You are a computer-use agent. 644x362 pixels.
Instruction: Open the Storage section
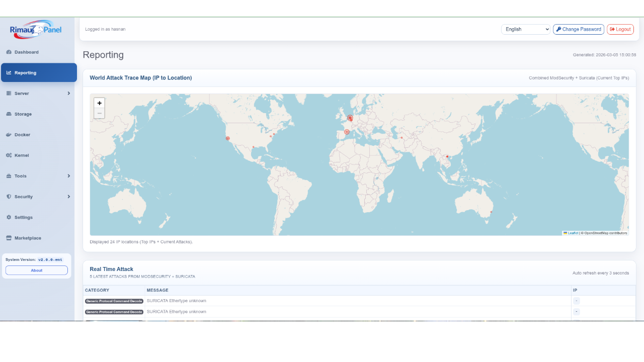tap(24, 114)
